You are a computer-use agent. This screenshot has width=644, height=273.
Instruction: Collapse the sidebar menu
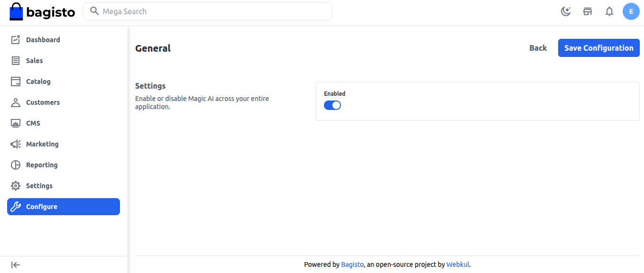[x=16, y=265]
